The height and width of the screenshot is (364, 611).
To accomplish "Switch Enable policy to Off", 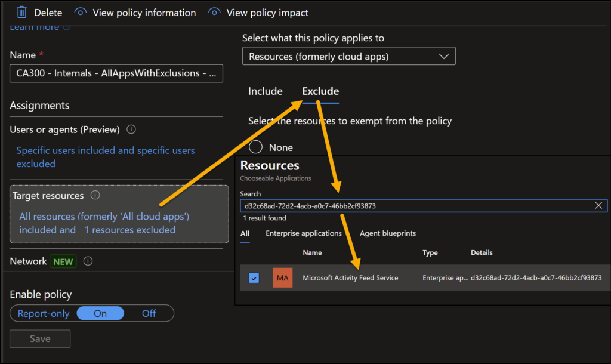I will click(x=149, y=313).
